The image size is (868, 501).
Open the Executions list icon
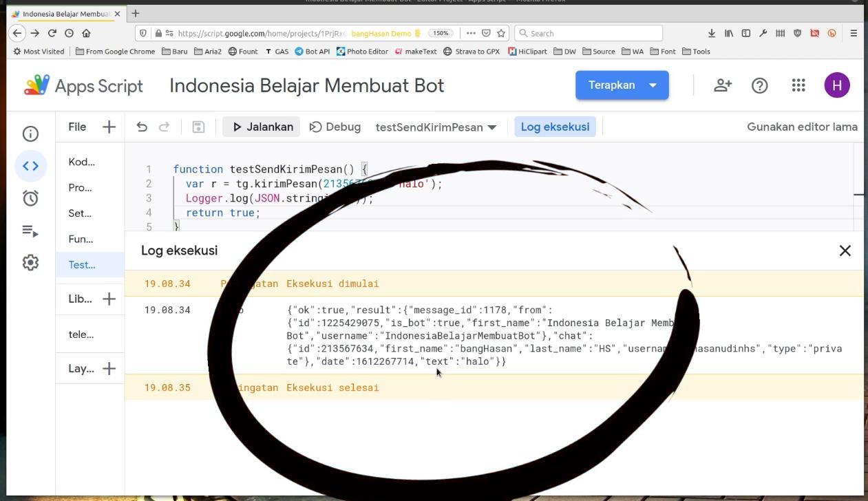[x=30, y=231]
